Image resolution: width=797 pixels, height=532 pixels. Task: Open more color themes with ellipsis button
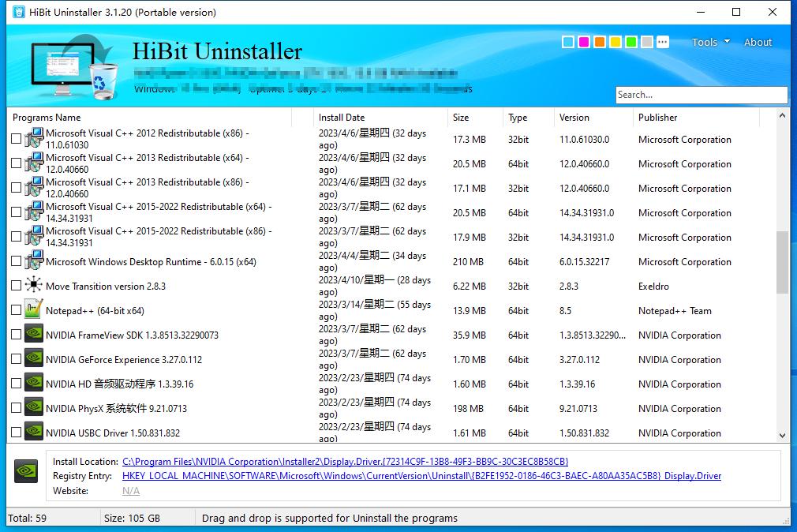pos(663,42)
